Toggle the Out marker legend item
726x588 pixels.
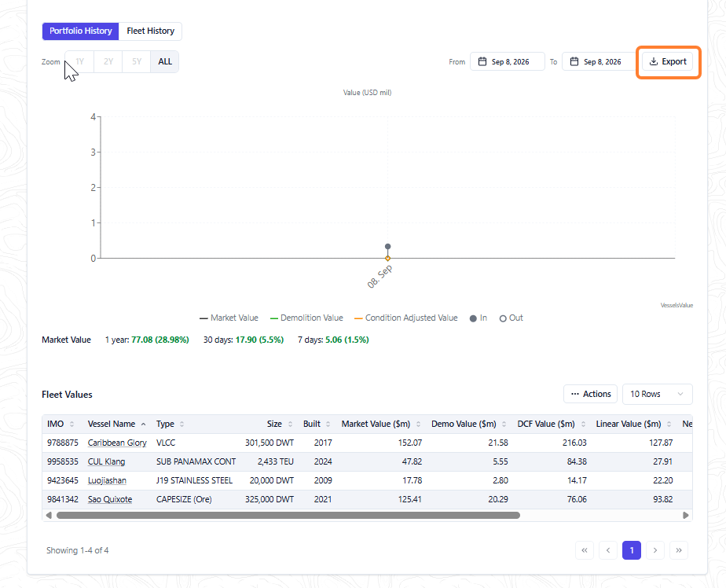click(x=511, y=318)
